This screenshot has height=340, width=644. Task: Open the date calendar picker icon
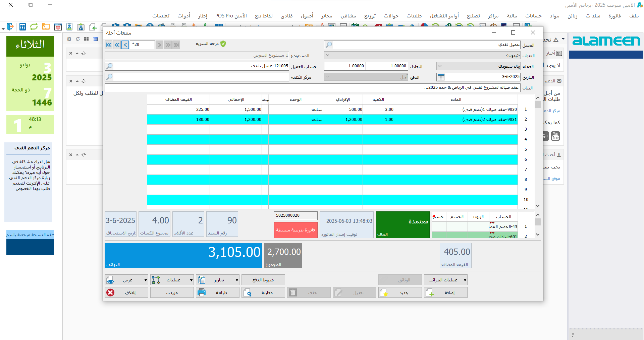point(441,77)
